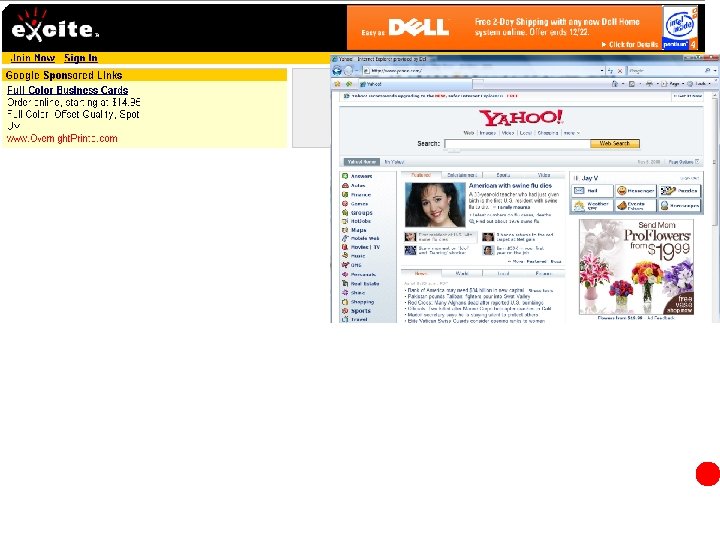720x540 pixels.
Task: Click the Groups icon in the sidebar
Action: pos(345,213)
